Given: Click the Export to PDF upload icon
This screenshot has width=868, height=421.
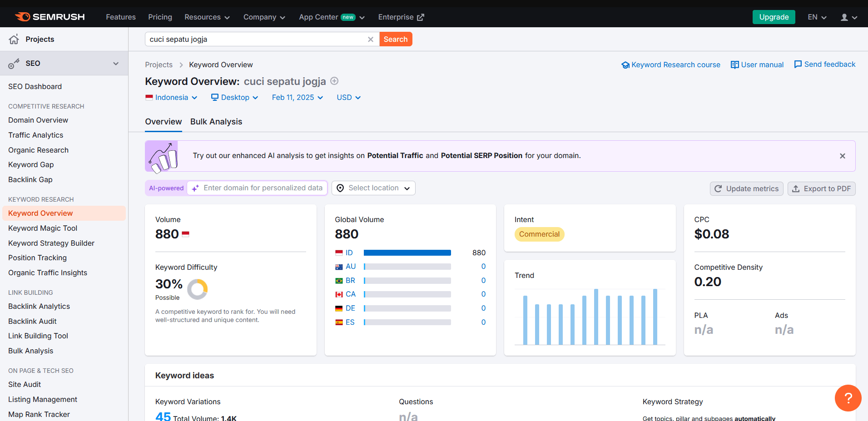Looking at the screenshot, I should pyautogui.click(x=796, y=189).
